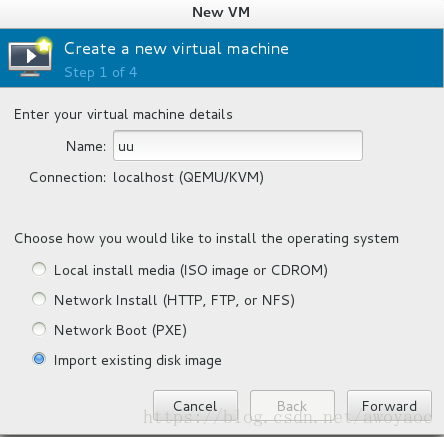Click the Cancel button
The image size is (444, 437).
tap(195, 406)
